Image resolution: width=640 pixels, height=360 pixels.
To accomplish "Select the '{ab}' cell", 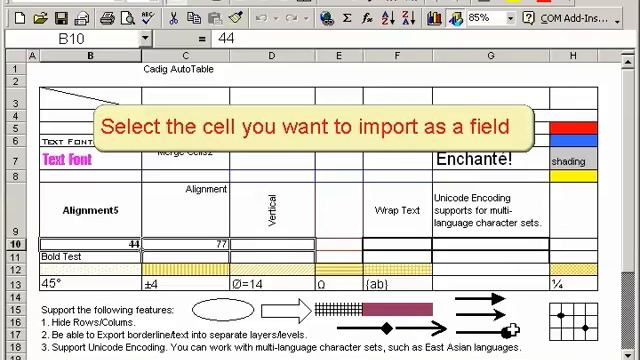I will [x=397, y=284].
